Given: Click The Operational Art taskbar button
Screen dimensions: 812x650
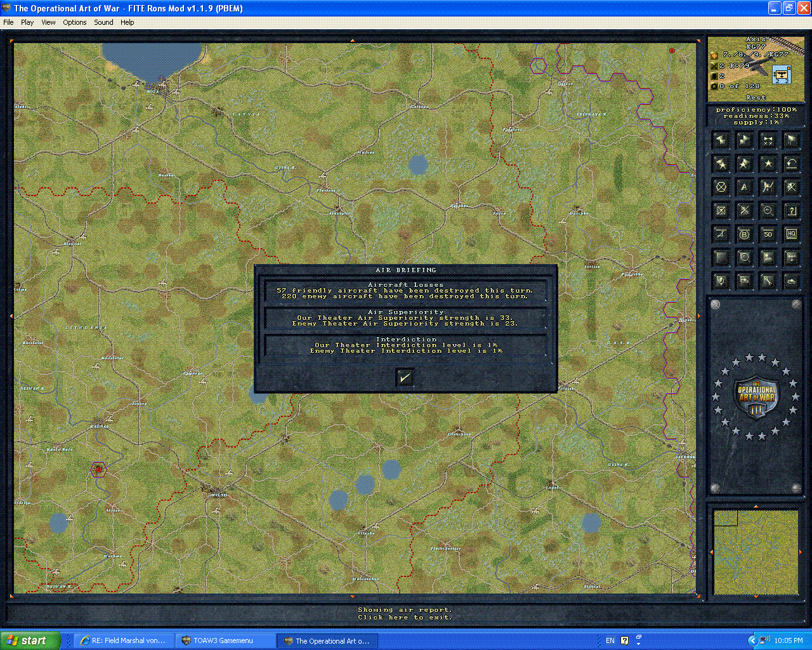Looking at the screenshot, I should (x=327, y=640).
